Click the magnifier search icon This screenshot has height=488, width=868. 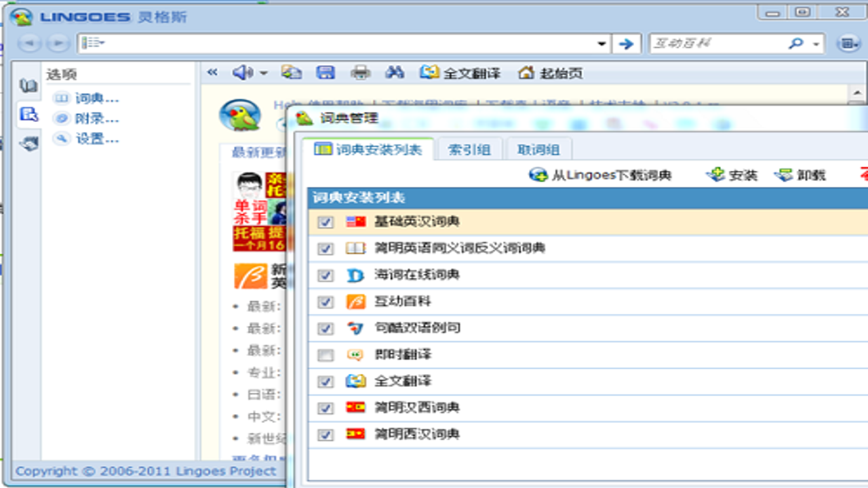click(796, 43)
